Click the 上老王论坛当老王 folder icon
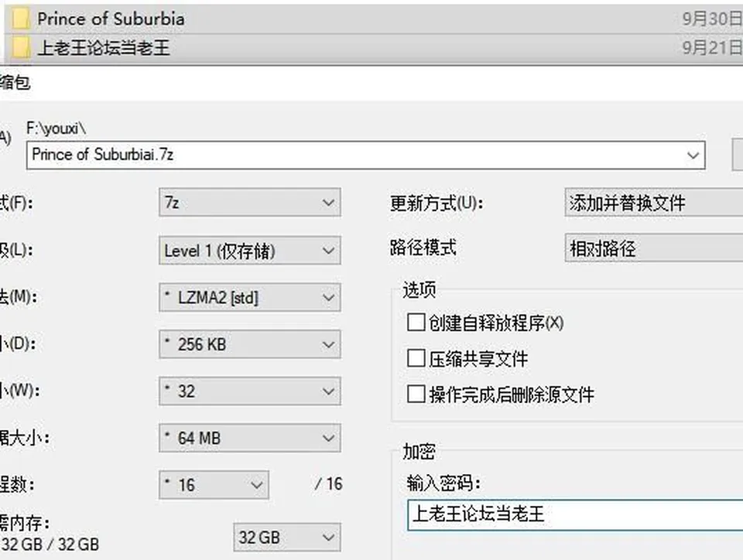This screenshot has height=560, width=743. point(20,47)
